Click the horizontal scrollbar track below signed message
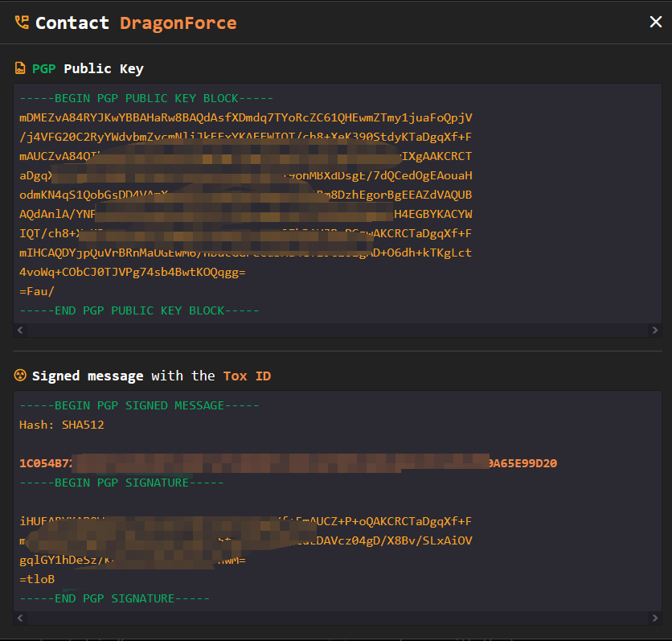Image resolution: width=672 pixels, height=641 pixels. click(338, 618)
